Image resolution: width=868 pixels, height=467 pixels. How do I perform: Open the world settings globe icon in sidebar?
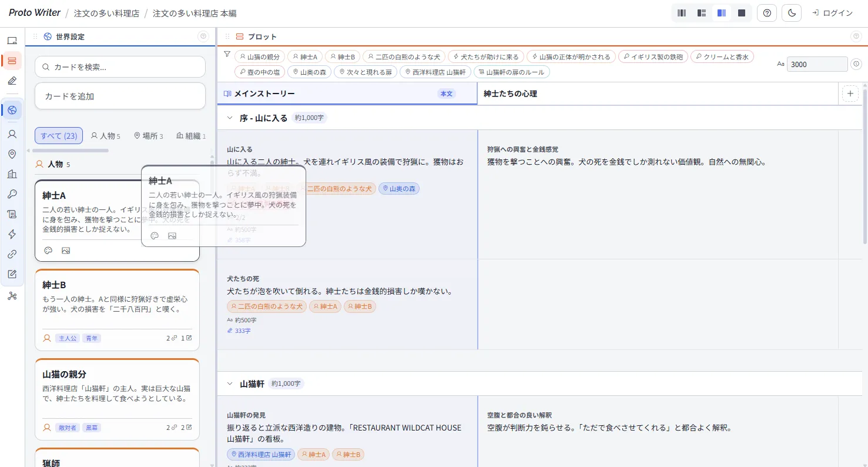pos(12,109)
